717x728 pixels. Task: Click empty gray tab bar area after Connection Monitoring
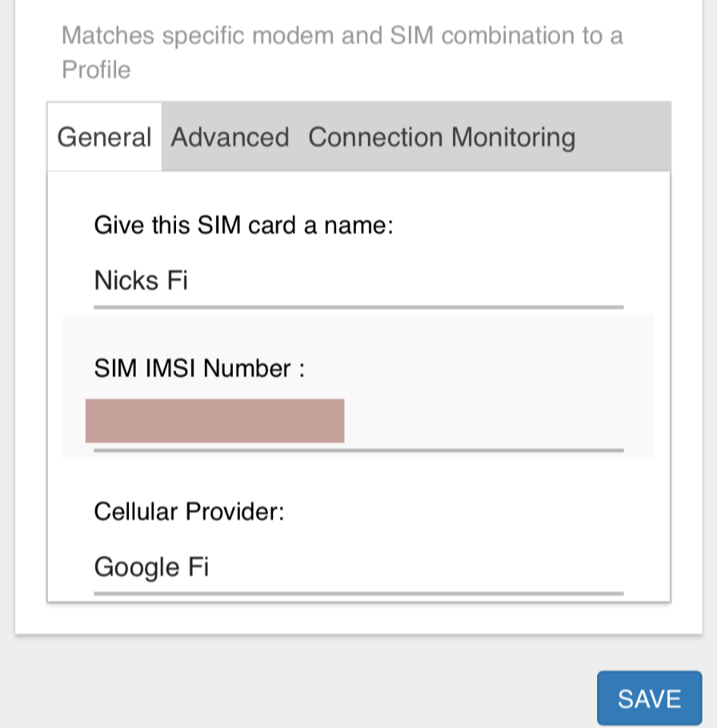tap(622, 137)
